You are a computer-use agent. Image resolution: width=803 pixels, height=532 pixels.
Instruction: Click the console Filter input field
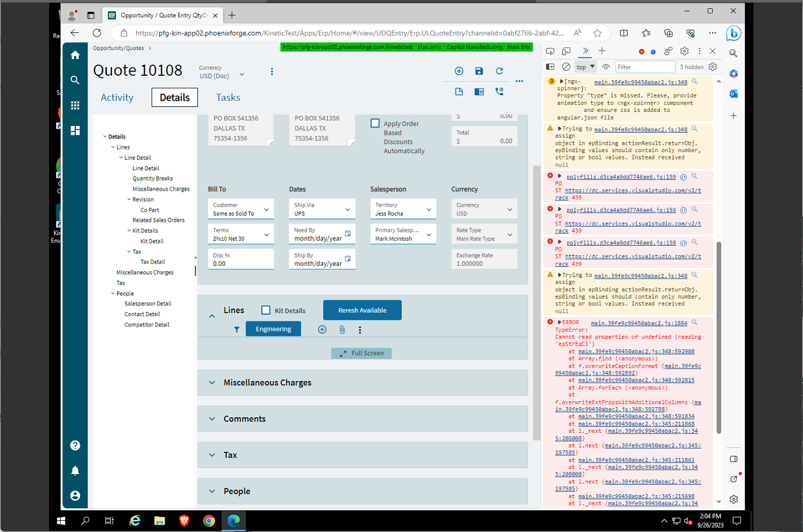[645, 67]
